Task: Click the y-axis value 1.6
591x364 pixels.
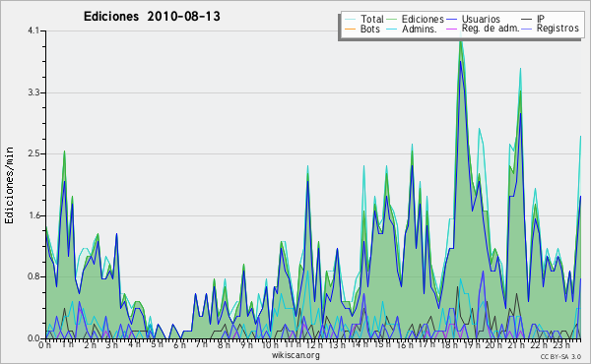Action: (x=33, y=215)
